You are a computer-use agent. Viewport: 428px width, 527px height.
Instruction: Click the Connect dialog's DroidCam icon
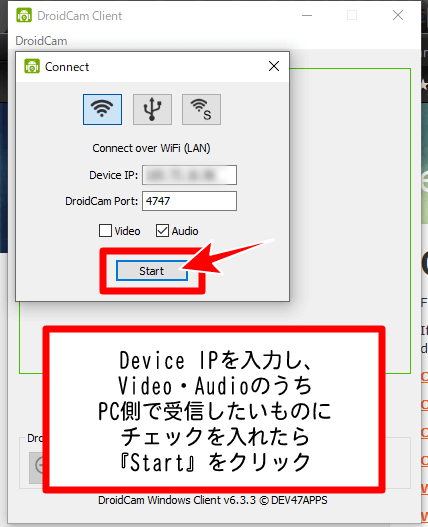click(32, 66)
